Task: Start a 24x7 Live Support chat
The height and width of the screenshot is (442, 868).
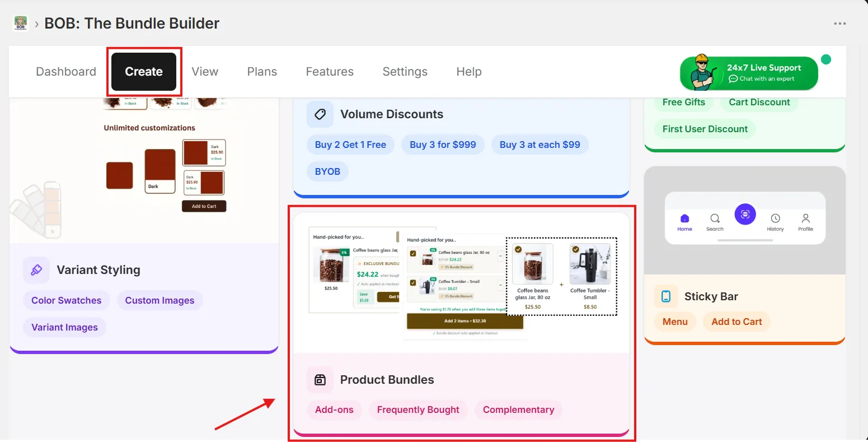Action: [749, 73]
